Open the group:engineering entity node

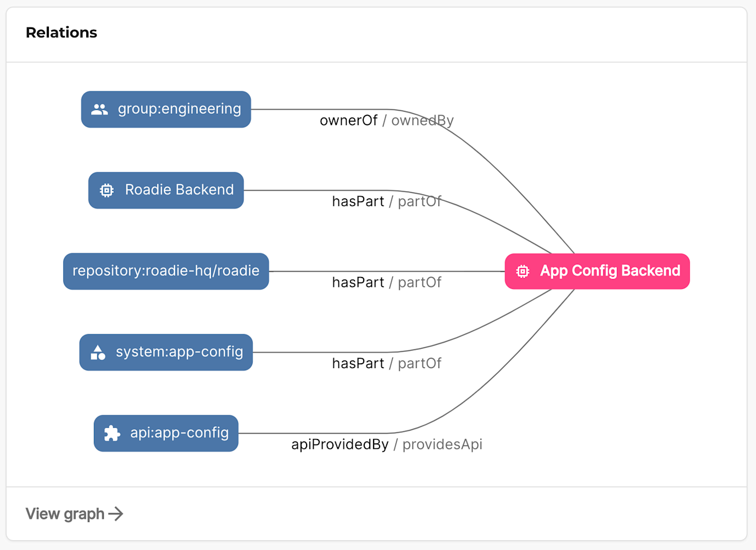(165, 109)
